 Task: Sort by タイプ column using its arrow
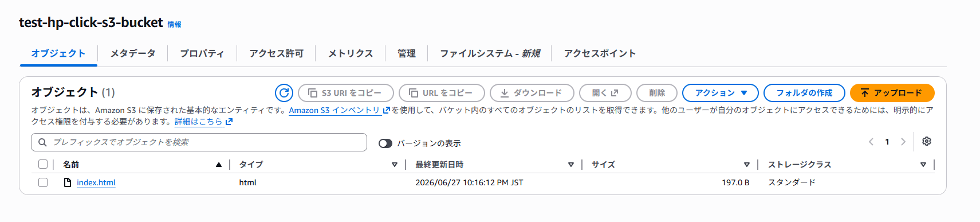pyautogui.click(x=395, y=165)
